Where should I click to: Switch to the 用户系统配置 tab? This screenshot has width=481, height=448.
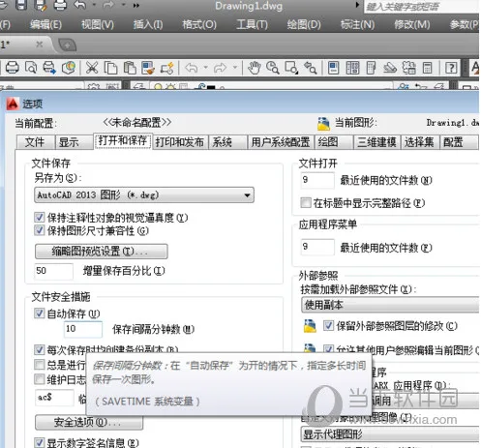point(281,142)
